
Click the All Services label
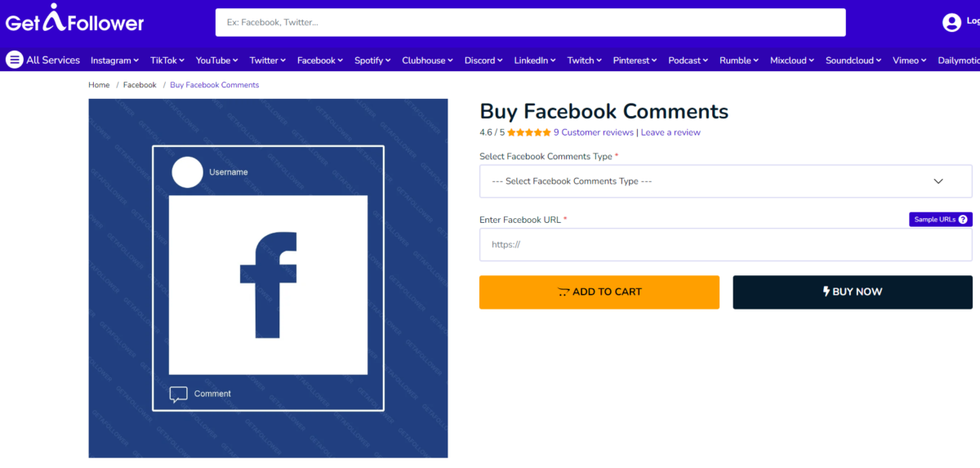click(x=53, y=60)
